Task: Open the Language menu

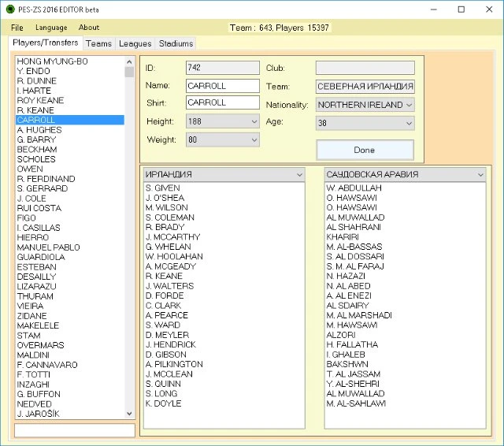Action: coord(51,28)
